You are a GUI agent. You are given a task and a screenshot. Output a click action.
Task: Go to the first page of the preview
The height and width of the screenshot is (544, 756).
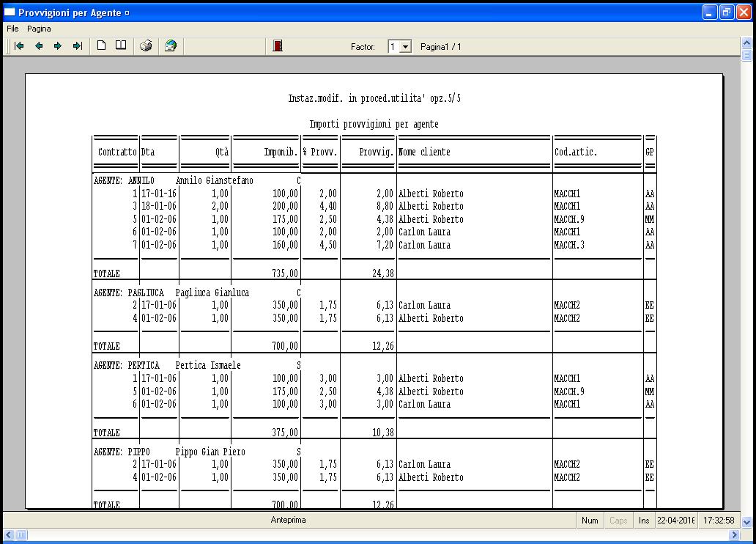tap(19, 46)
